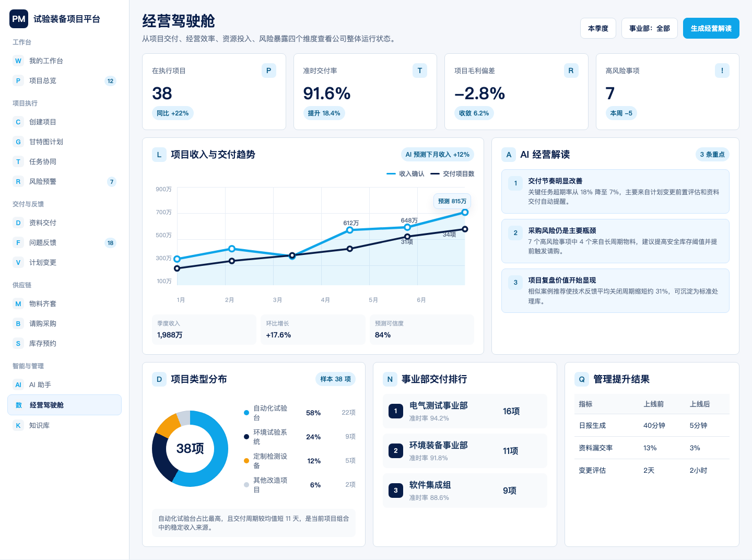Toggle the 收入确认 legend series
The image size is (752, 560).
(405, 174)
